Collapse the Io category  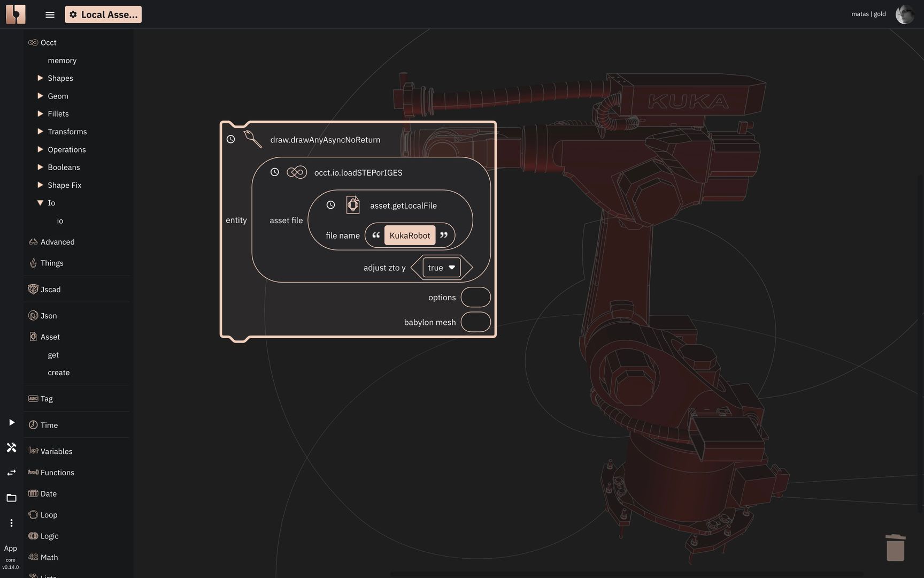click(x=40, y=203)
